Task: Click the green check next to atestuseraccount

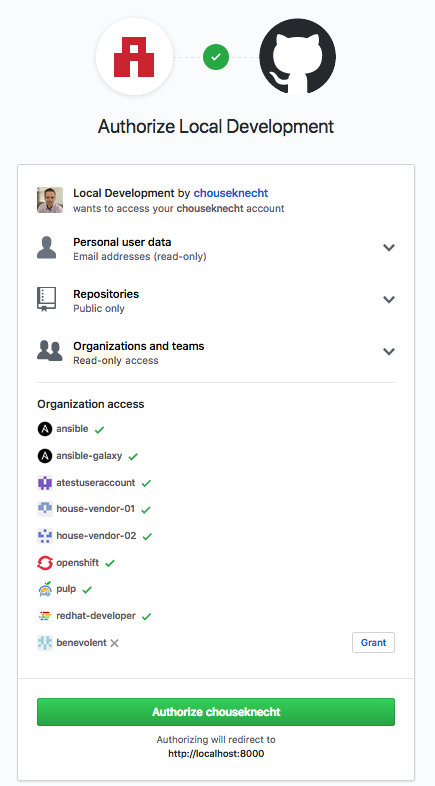Action: click(146, 484)
